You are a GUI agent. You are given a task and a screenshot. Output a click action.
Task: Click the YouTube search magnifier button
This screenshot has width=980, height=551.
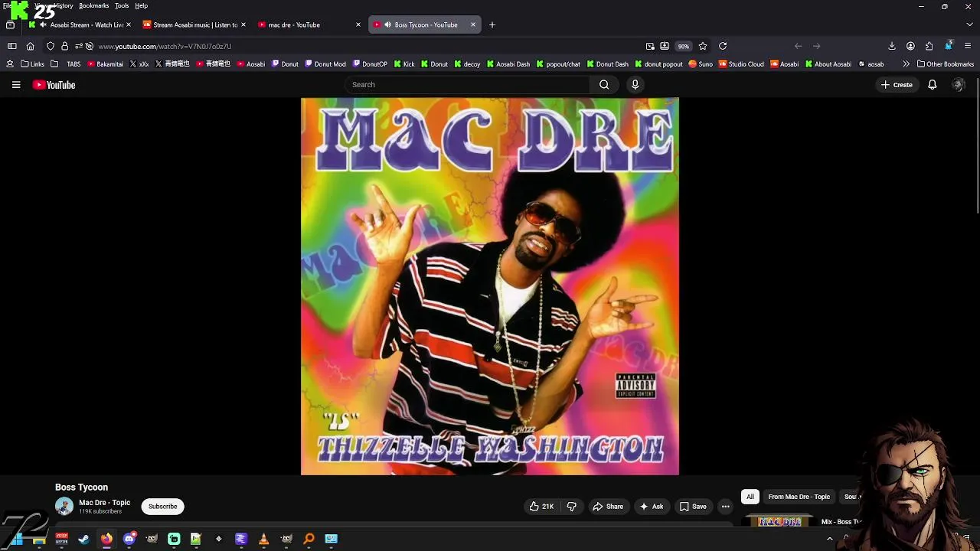pyautogui.click(x=604, y=85)
